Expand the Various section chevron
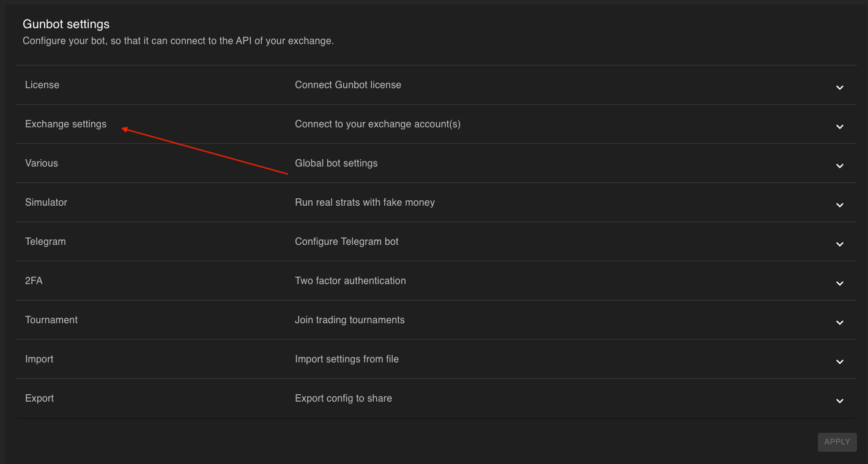 pos(840,166)
